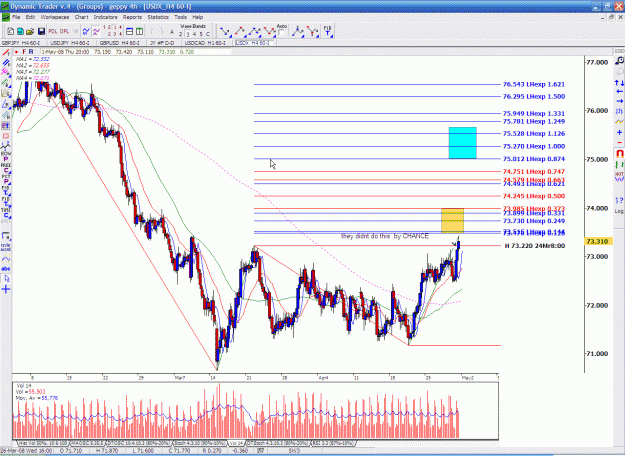Click the TIME C sidebar tool
This screenshot has height=456, width=625.
point(6,212)
